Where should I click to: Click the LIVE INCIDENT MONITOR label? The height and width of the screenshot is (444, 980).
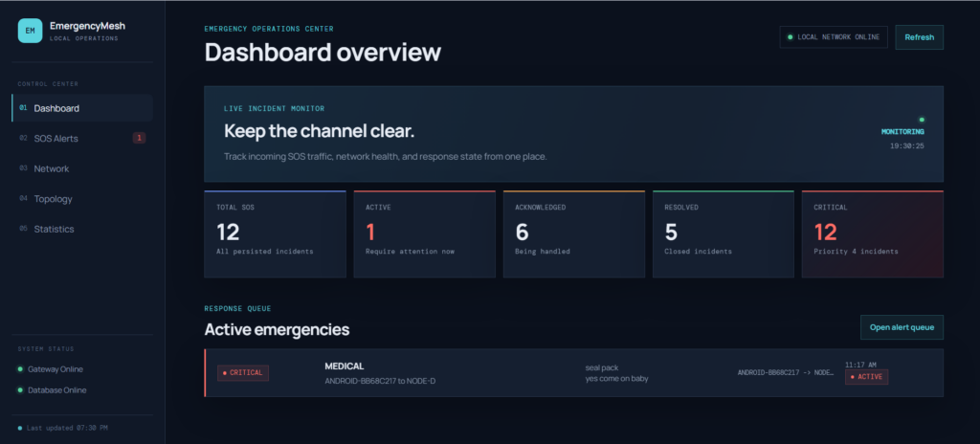pyautogui.click(x=275, y=109)
